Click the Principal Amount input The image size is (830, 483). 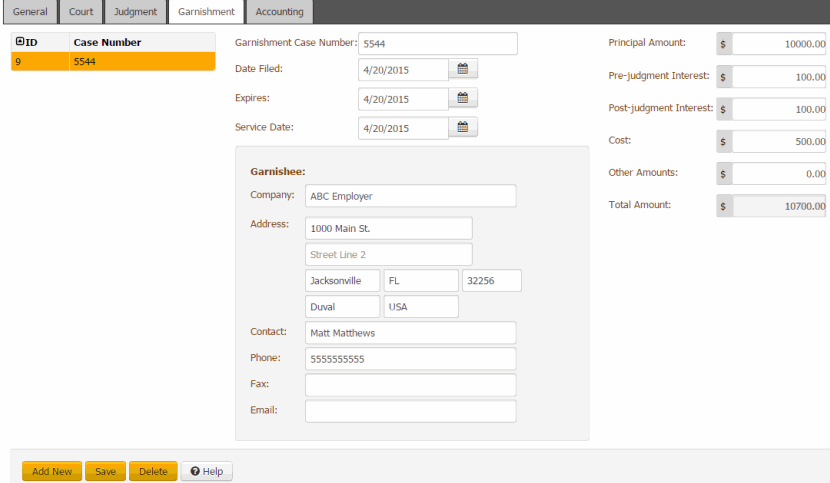780,44
